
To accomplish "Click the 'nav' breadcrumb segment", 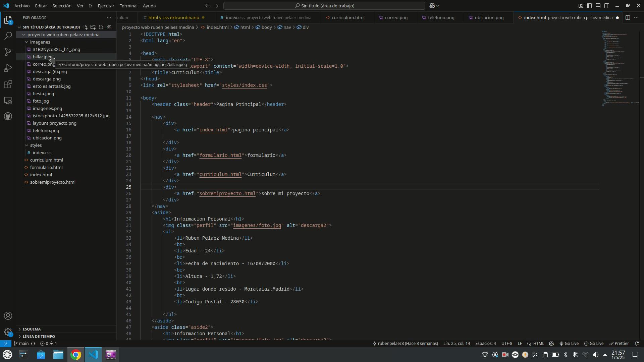I will coord(284,27).
